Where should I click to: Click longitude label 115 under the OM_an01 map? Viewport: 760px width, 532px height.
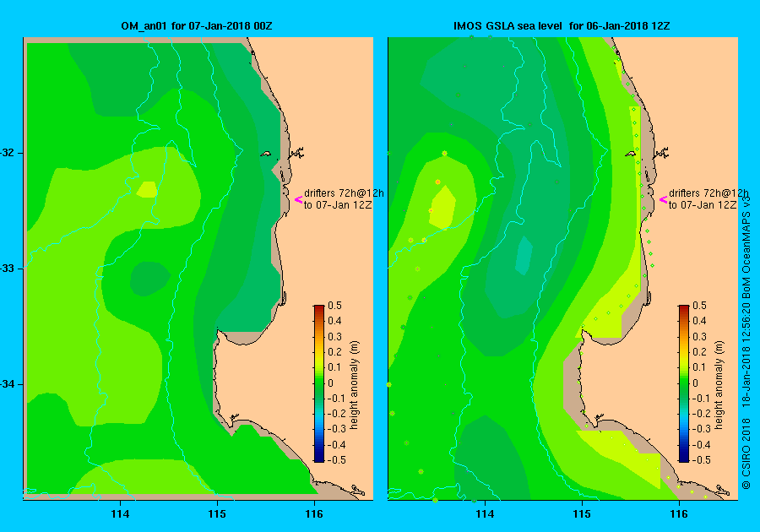pos(217,514)
